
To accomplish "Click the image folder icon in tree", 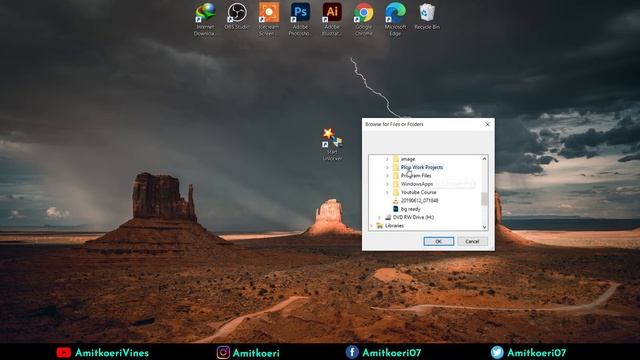I will click(396, 159).
